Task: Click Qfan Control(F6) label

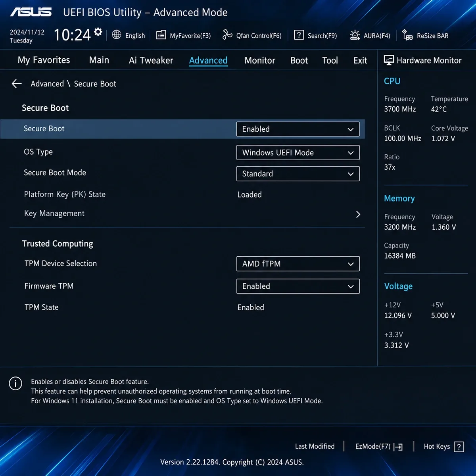Action: point(259,36)
